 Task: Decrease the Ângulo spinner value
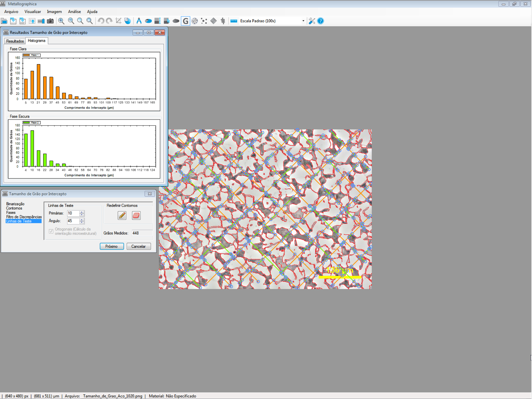pos(82,223)
